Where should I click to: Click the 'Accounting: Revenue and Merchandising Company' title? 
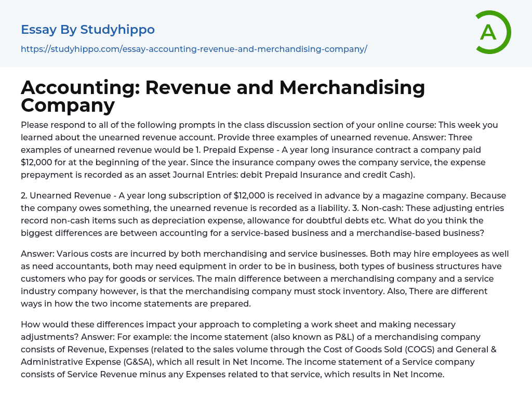point(223,96)
